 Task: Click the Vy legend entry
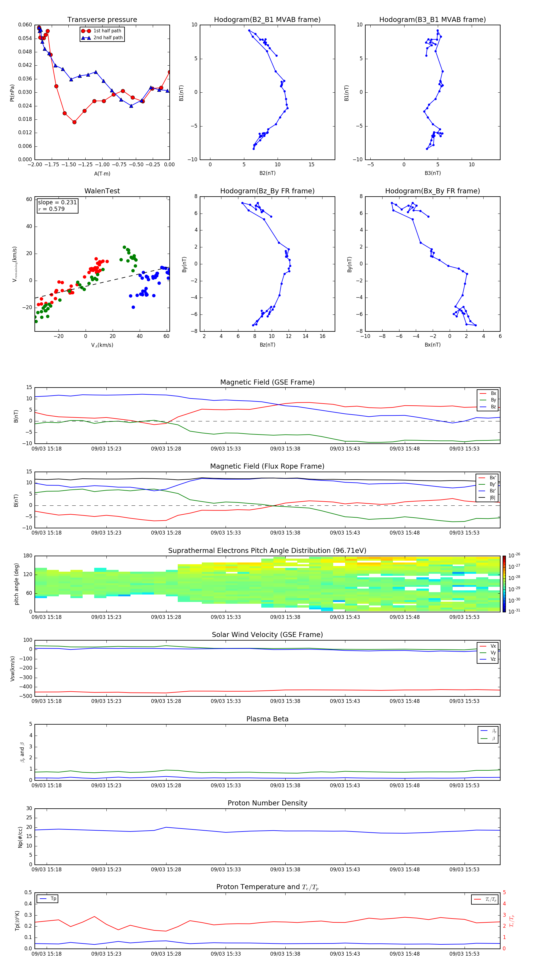click(x=488, y=653)
